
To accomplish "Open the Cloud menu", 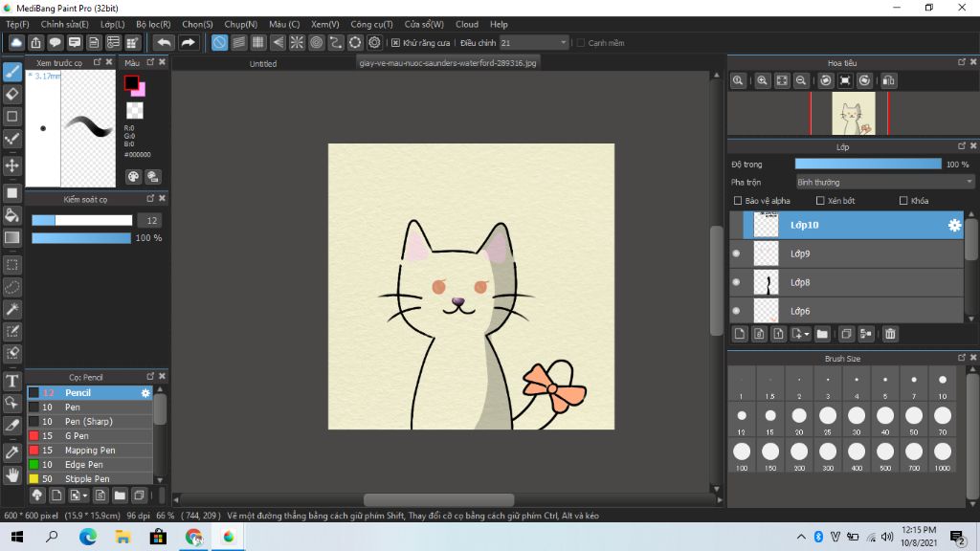I will click(x=467, y=24).
